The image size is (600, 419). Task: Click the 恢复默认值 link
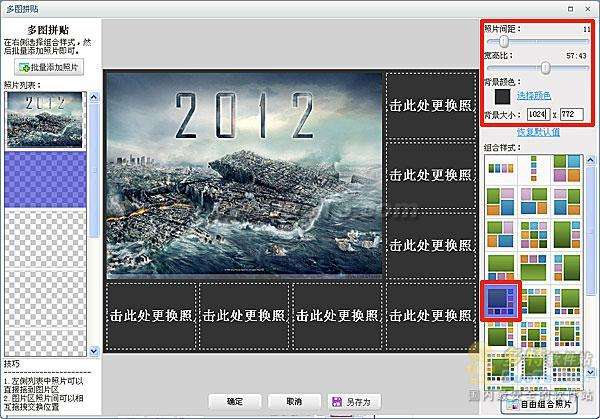pos(538,132)
